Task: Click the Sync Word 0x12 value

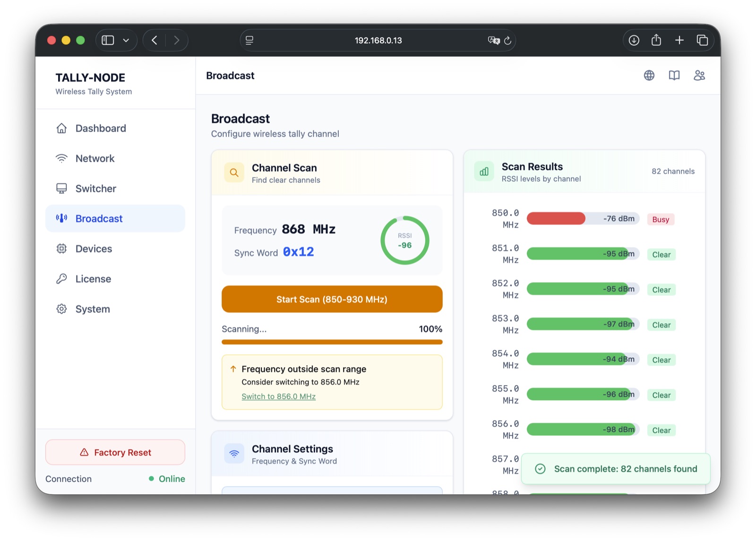Action: point(298,252)
